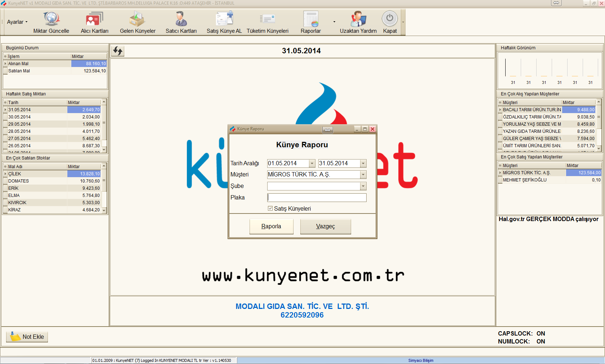Click the Not Ekle note icon button
The image size is (605, 364).
[27, 337]
